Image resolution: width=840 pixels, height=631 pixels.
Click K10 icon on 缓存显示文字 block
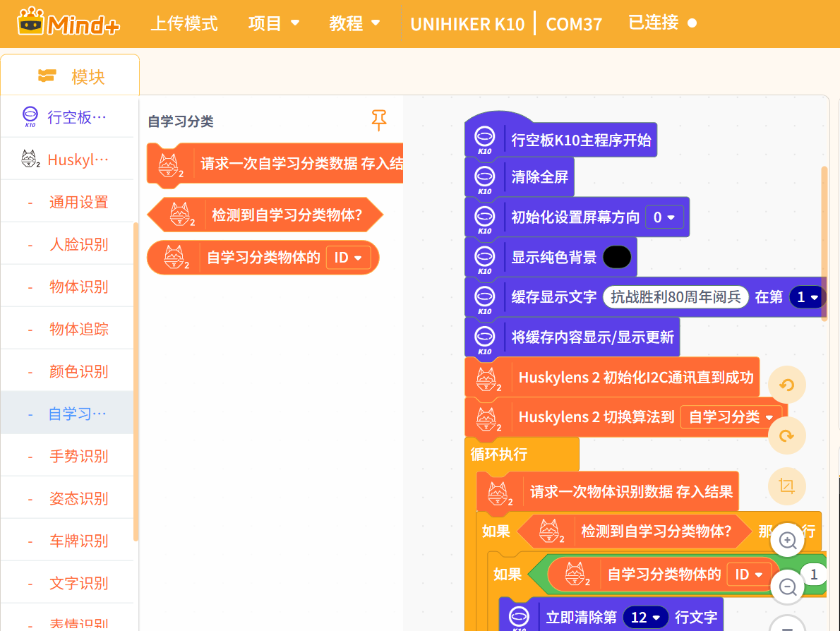click(484, 299)
